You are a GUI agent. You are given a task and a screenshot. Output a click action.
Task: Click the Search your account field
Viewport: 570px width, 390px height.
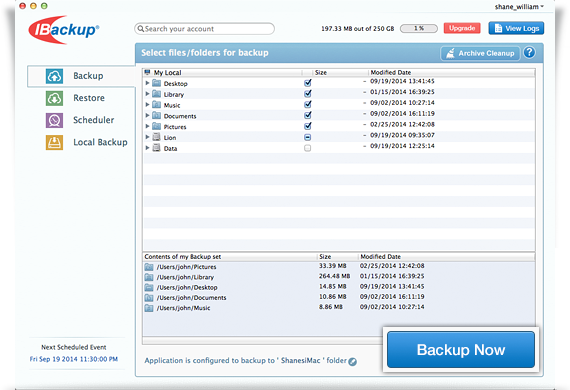click(204, 29)
